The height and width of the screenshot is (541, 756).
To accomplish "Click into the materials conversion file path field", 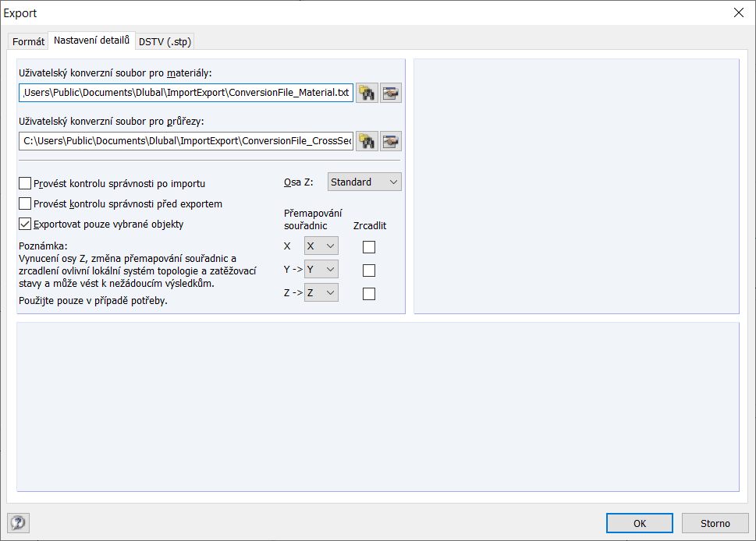I will tap(186, 93).
